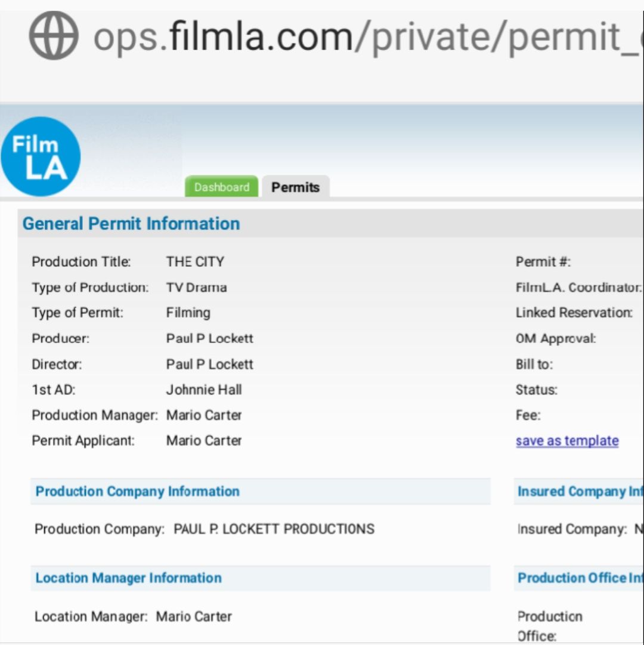Screen dimensions: 644x645
Task: Click the globe site info icon
Action: pyautogui.click(x=54, y=36)
